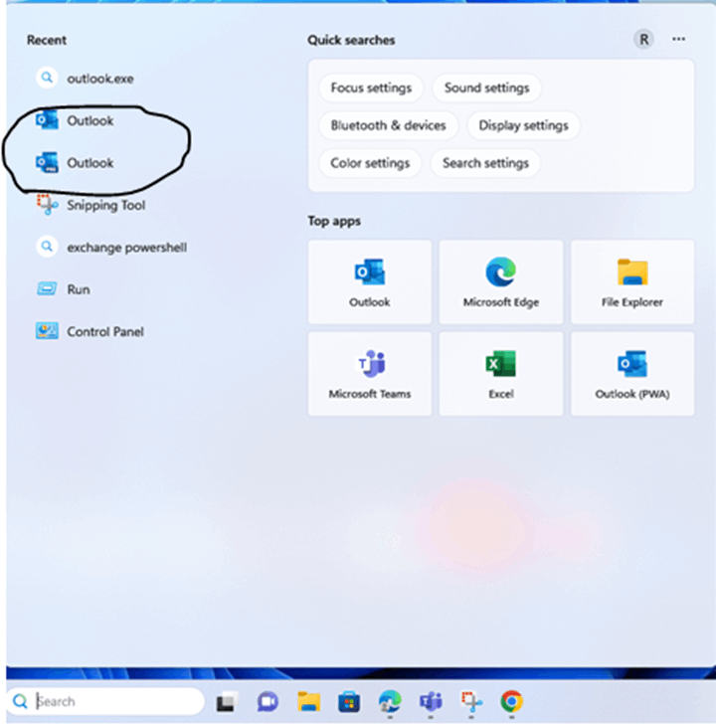This screenshot has height=728, width=716.
Task: Open Bluetooth & devices quick search
Action: [388, 125]
